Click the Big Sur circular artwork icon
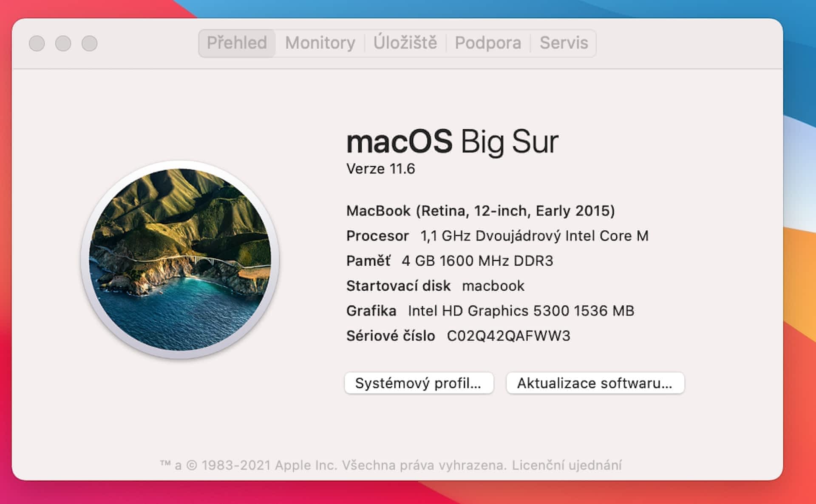The width and height of the screenshot is (816, 504). [180, 260]
